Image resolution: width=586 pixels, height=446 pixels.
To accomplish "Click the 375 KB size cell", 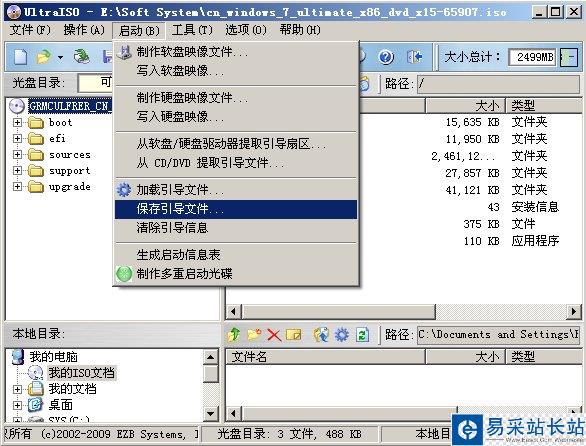I will tap(481, 224).
